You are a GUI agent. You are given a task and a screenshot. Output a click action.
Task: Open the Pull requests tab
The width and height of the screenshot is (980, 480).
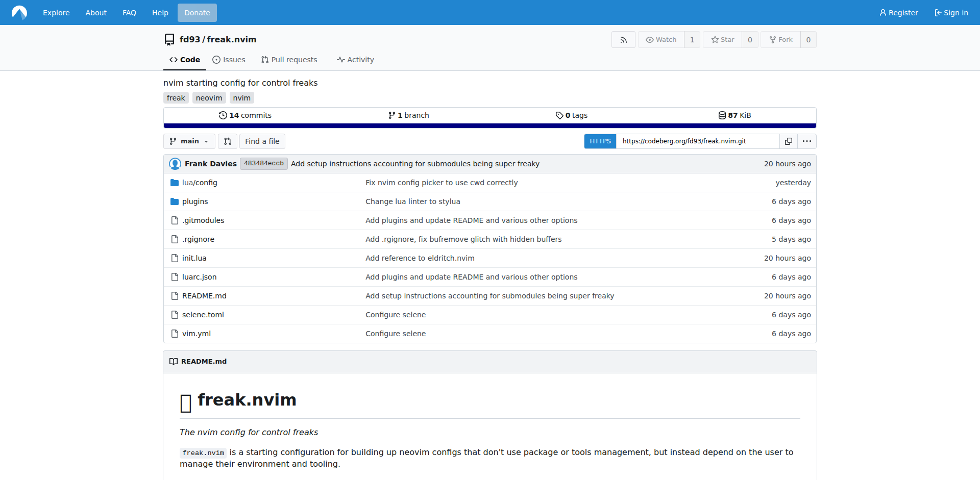point(289,60)
